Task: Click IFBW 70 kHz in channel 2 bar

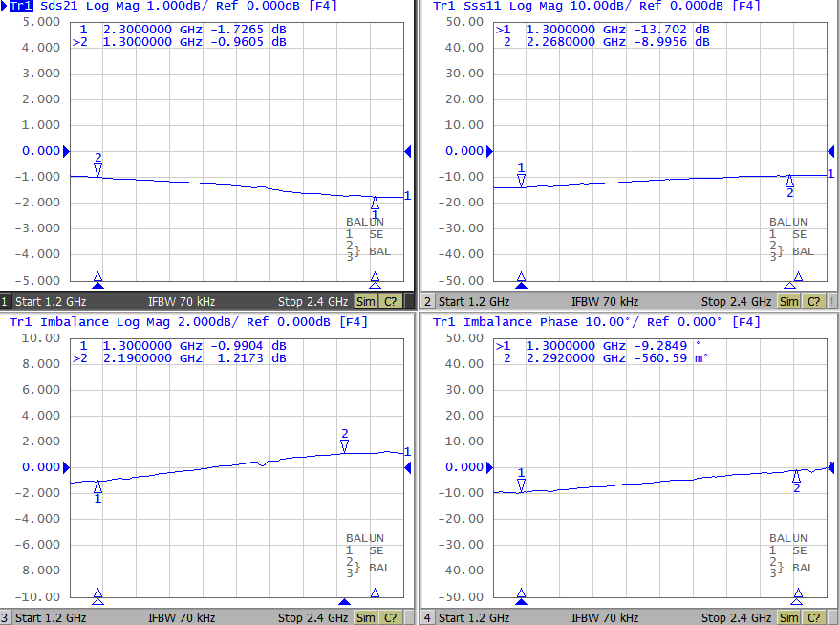Action: (x=605, y=302)
